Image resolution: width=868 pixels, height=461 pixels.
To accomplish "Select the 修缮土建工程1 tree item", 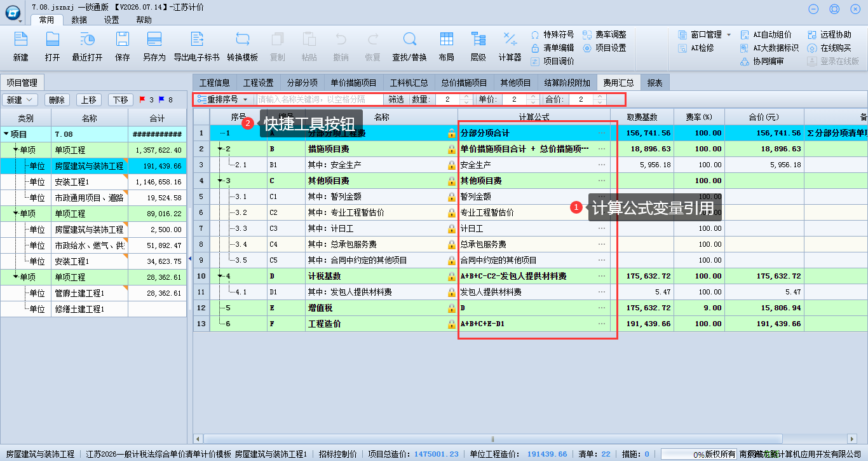I will point(93,309).
